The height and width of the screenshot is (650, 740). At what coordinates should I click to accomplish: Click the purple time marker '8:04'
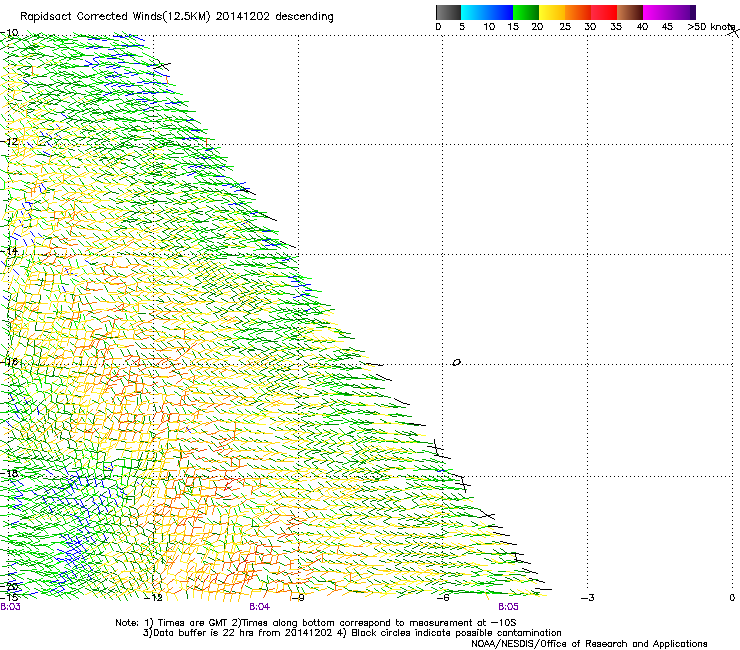tap(260, 607)
